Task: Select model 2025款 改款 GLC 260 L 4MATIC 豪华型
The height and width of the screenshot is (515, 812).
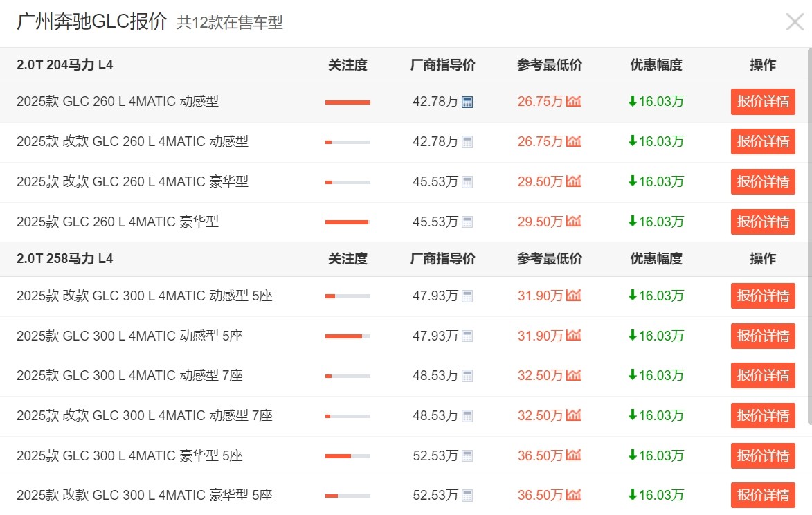Action: (x=133, y=181)
